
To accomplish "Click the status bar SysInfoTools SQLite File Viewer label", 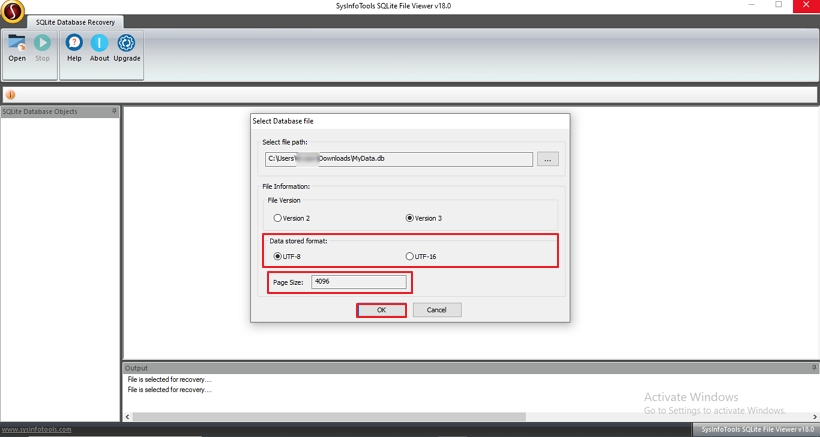I will coord(758,429).
